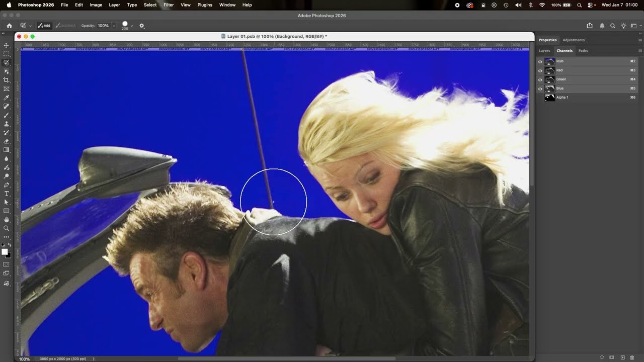Open the Select menu
This screenshot has height=362, width=644.
click(150, 5)
